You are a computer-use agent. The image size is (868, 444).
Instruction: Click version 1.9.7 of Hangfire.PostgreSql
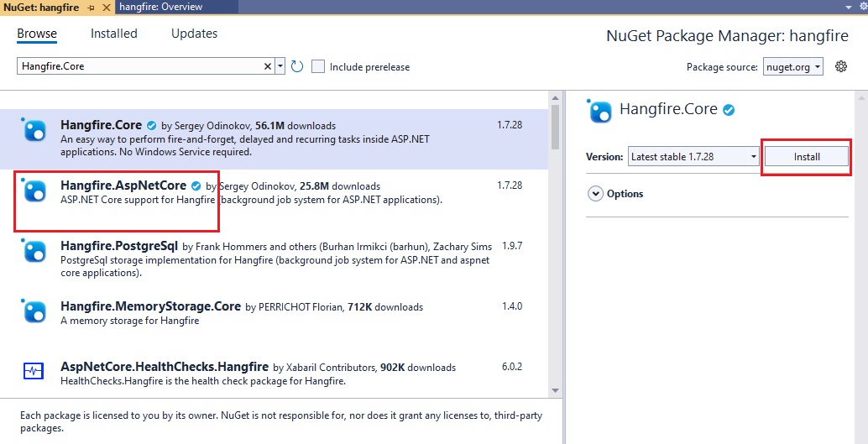(x=512, y=246)
